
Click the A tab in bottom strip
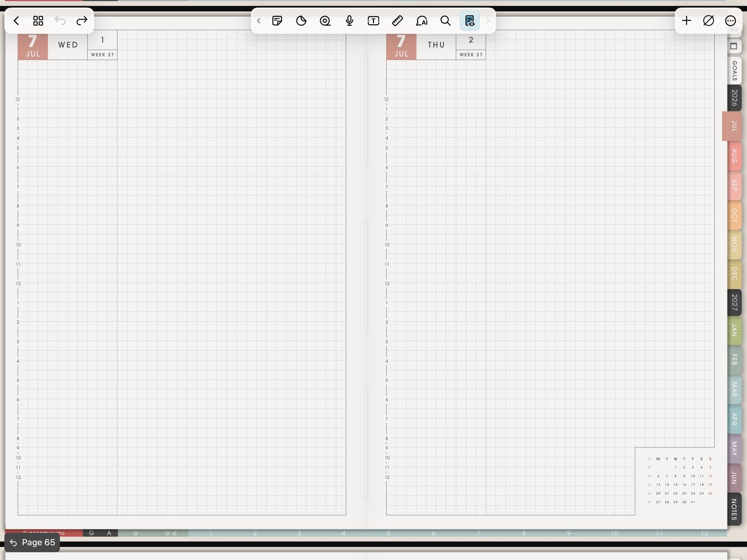(x=109, y=533)
